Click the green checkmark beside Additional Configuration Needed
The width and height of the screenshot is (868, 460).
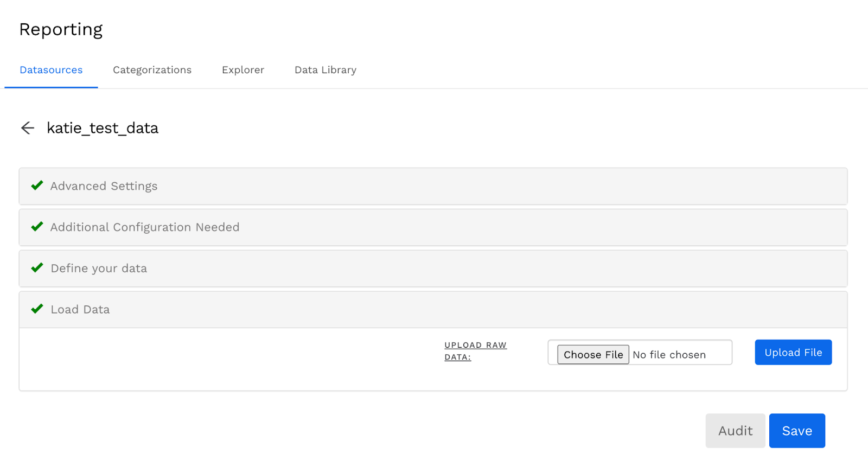37,227
